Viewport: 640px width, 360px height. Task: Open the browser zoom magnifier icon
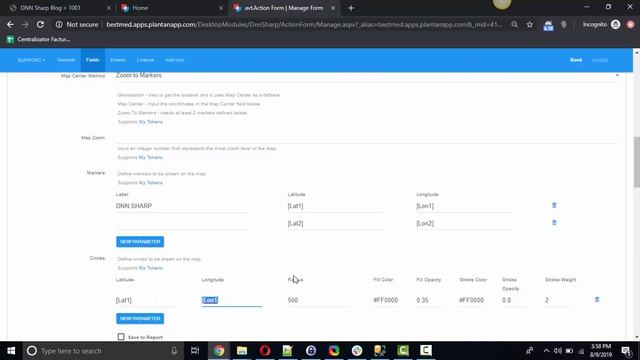point(514,24)
